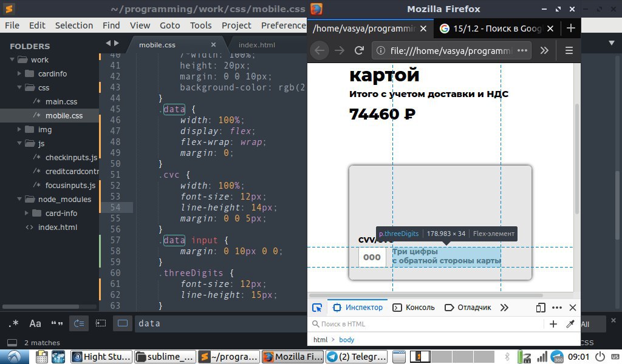Switch to the Google search tab
The width and height of the screenshot is (622, 364).
pos(491,29)
